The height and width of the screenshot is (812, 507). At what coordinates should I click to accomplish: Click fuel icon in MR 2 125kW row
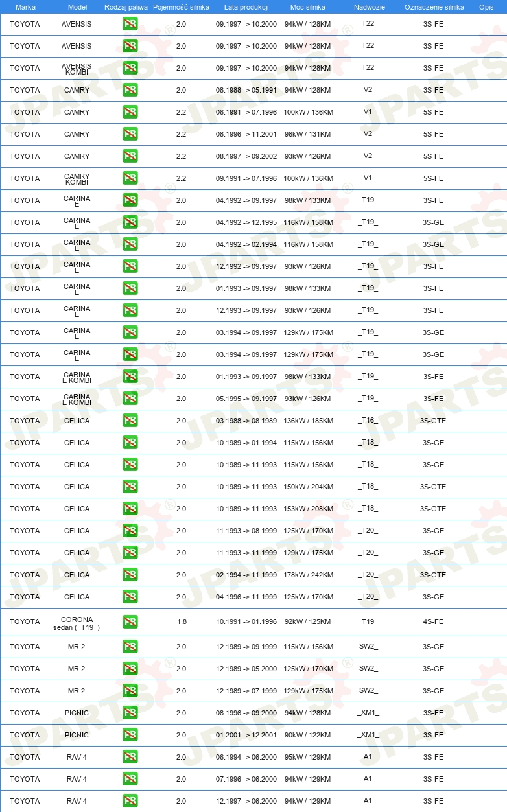click(x=130, y=669)
